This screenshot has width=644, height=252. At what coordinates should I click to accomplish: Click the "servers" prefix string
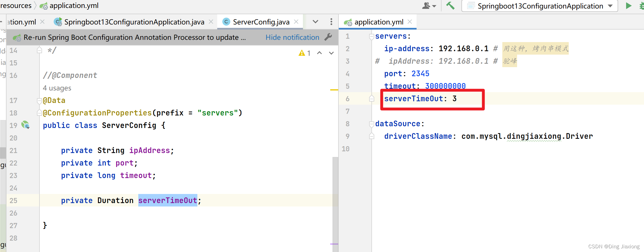pyautogui.click(x=218, y=113)
